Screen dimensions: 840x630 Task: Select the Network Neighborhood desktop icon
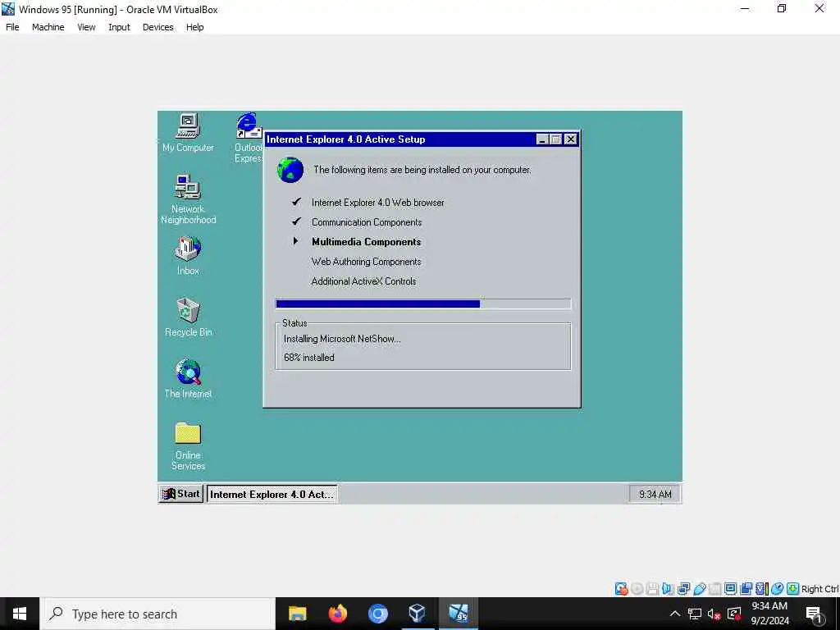[x=188, y=199]
